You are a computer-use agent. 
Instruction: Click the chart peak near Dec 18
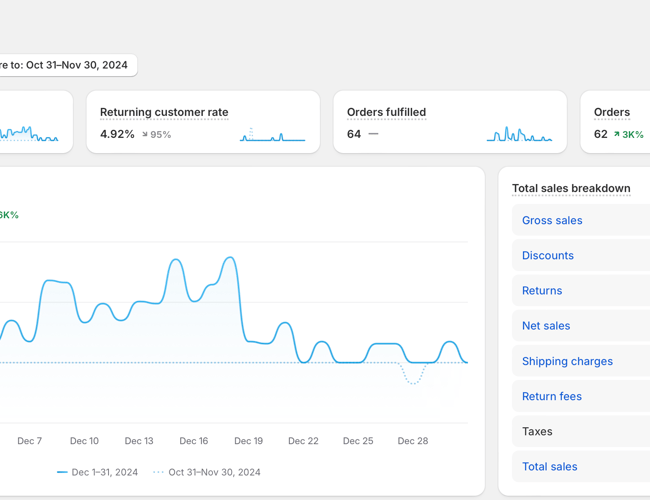pos(231,259)
